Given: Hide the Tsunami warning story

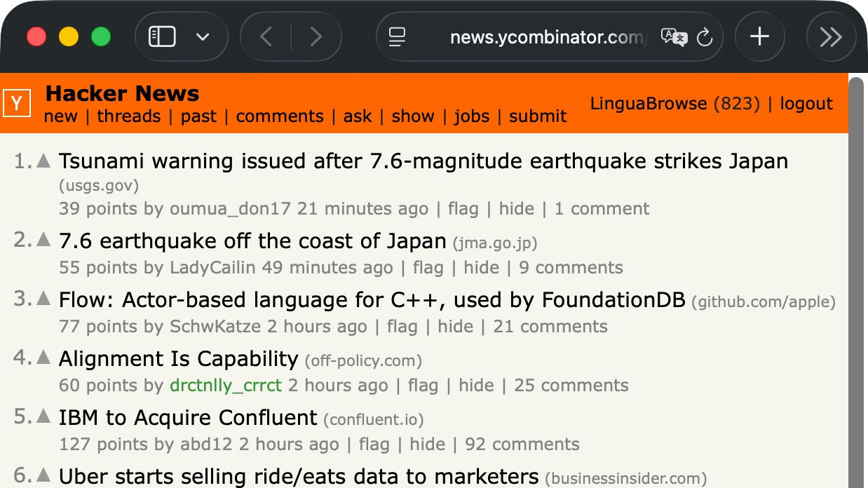Looking at the screenshot, I should click(517, 209).
